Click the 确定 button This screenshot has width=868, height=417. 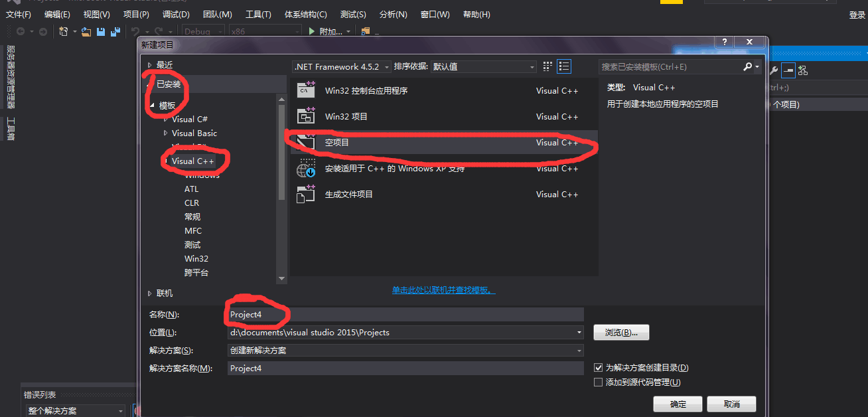coord(678,404)
